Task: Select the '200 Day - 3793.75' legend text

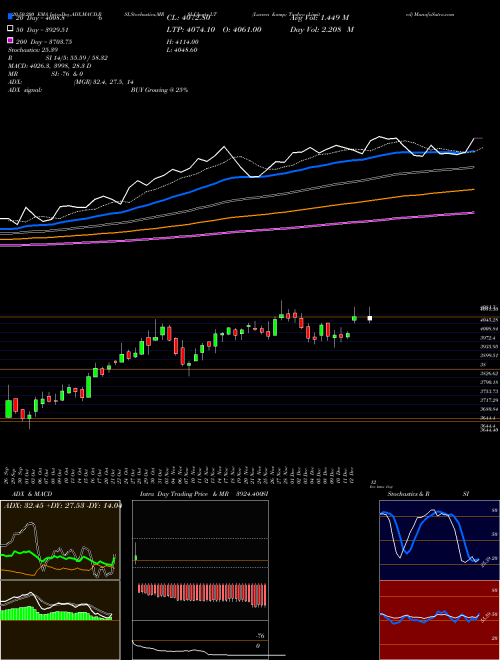Action: click(44, 42)
